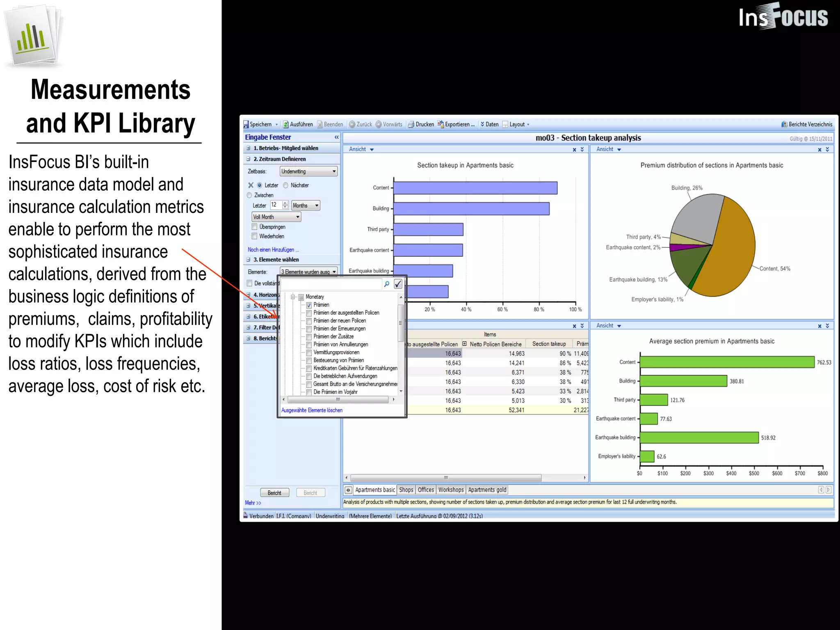Viewport: 840px width, 630px height.
Task: Open the Zeitbasis Underwriting dropdown
Action: coord(308,171)
